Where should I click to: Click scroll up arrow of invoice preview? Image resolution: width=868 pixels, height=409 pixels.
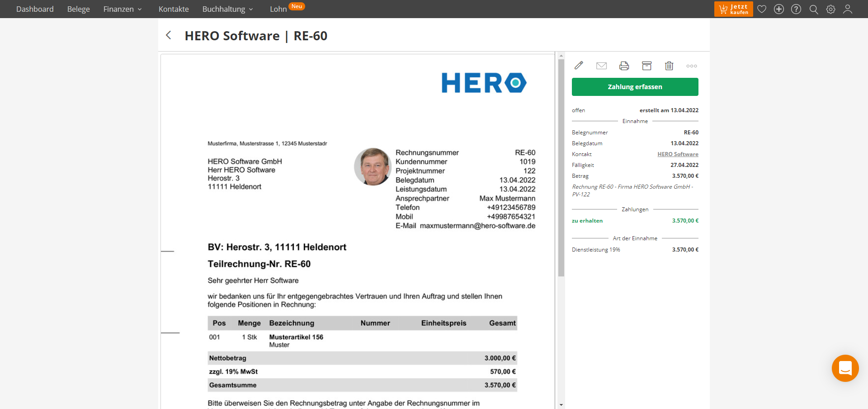pyautogui.click(x=561, y=56)
